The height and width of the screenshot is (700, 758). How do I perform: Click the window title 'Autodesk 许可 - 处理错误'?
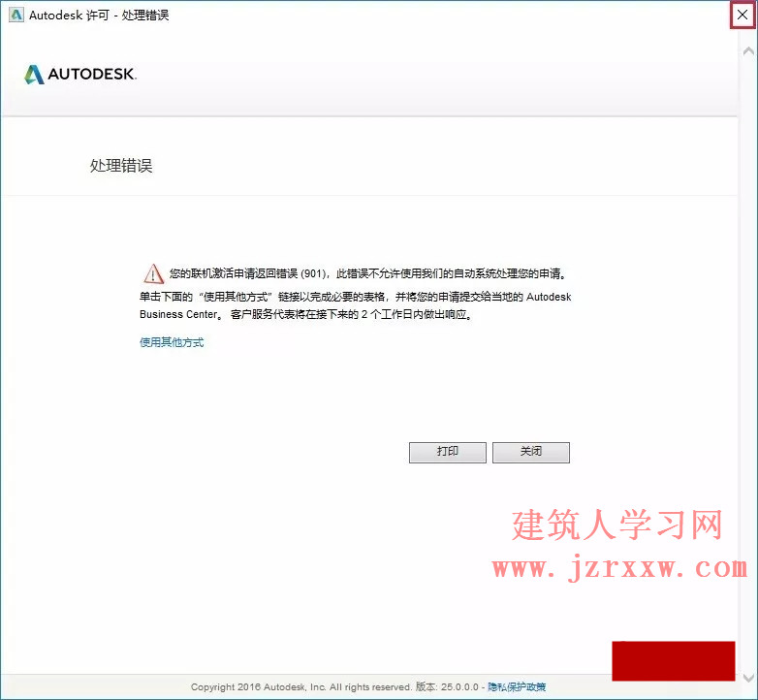99,15
